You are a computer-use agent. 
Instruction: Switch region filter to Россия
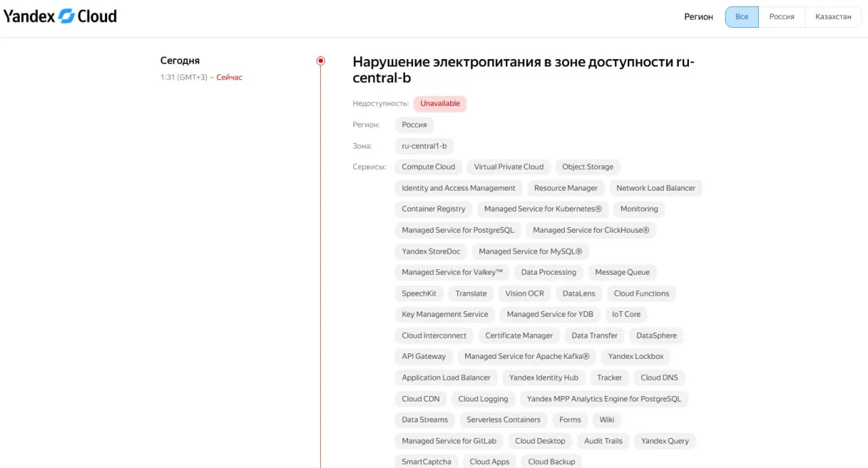click(782, 17)
